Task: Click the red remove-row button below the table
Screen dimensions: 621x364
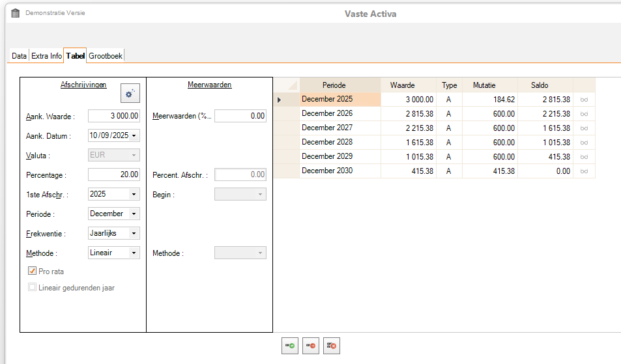Action: 311,346
